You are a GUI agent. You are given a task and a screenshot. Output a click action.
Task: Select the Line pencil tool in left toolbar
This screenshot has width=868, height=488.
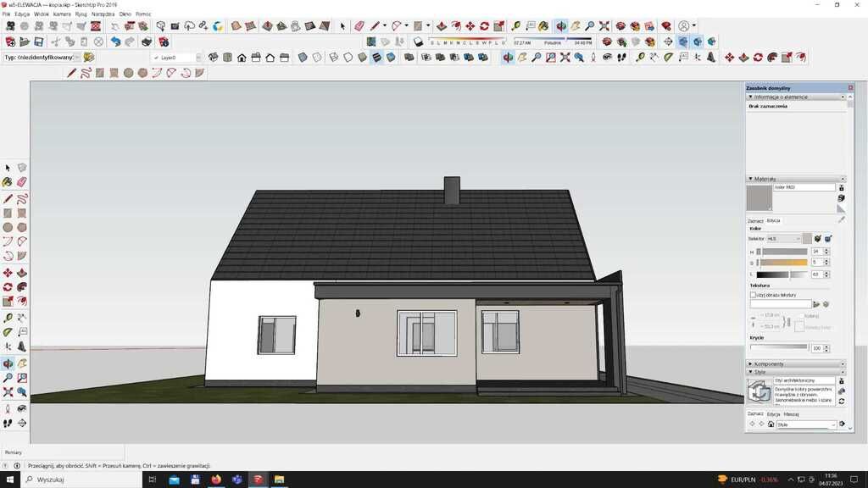pos(8,199)
